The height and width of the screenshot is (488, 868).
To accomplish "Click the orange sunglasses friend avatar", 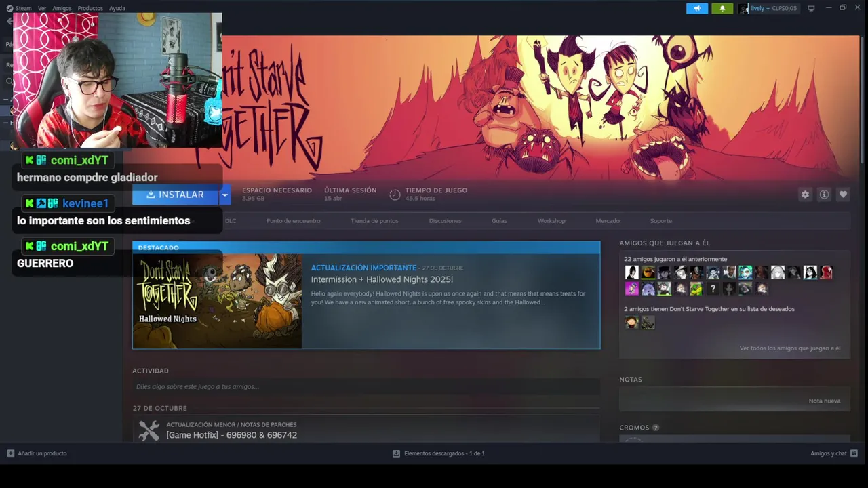I will 648,272.
